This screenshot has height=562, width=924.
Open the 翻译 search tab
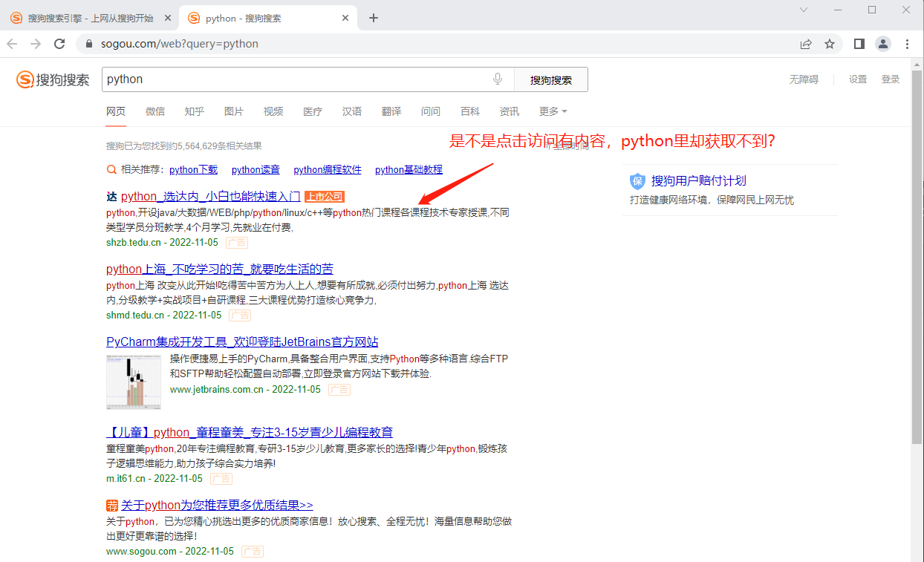391,111
